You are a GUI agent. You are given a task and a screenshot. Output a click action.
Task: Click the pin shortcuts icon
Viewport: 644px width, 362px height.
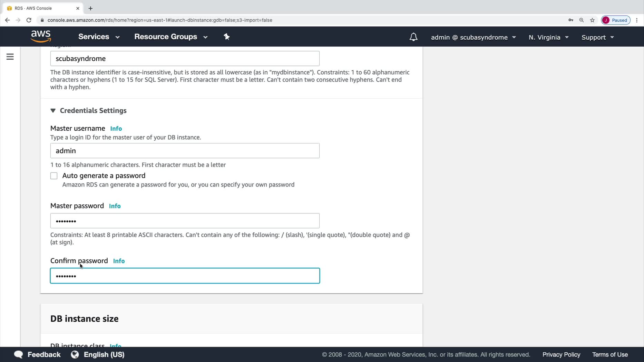[x=226, y=37]
